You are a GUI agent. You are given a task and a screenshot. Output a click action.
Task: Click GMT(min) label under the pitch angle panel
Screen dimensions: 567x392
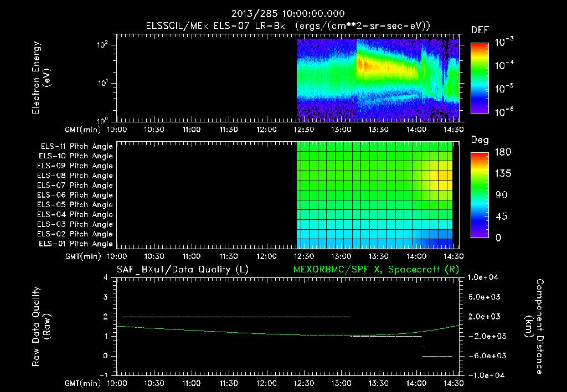(x=83, y=256)
